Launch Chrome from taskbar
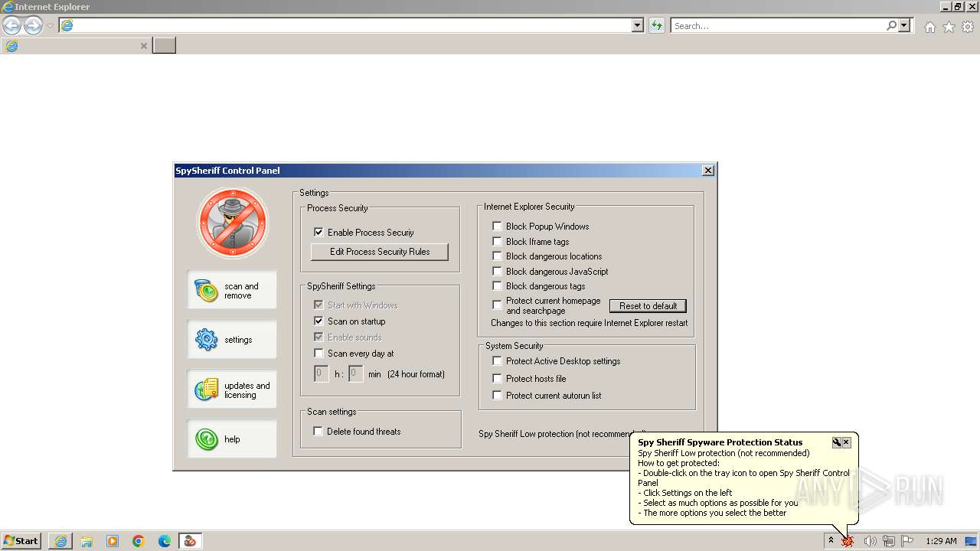 click(139, 541)
